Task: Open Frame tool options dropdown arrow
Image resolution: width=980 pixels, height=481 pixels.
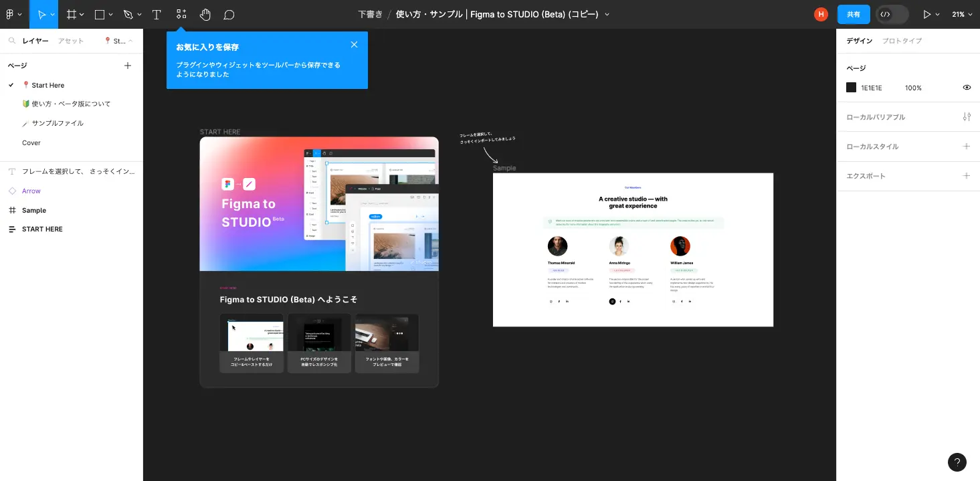Action: [82, 15]
